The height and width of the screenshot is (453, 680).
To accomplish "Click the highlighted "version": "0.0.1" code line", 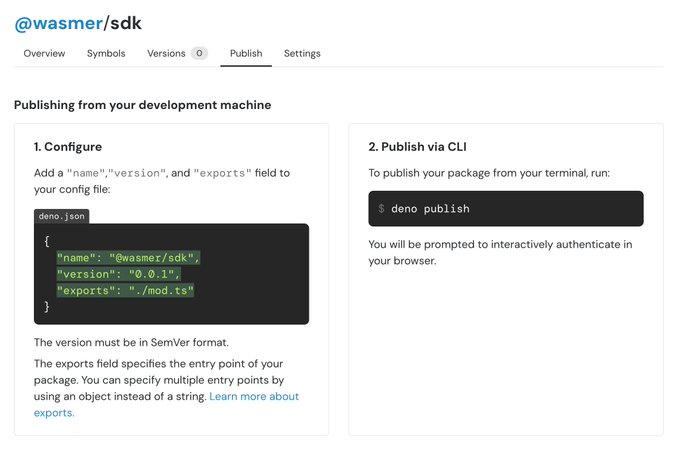I will pos(119,274).
